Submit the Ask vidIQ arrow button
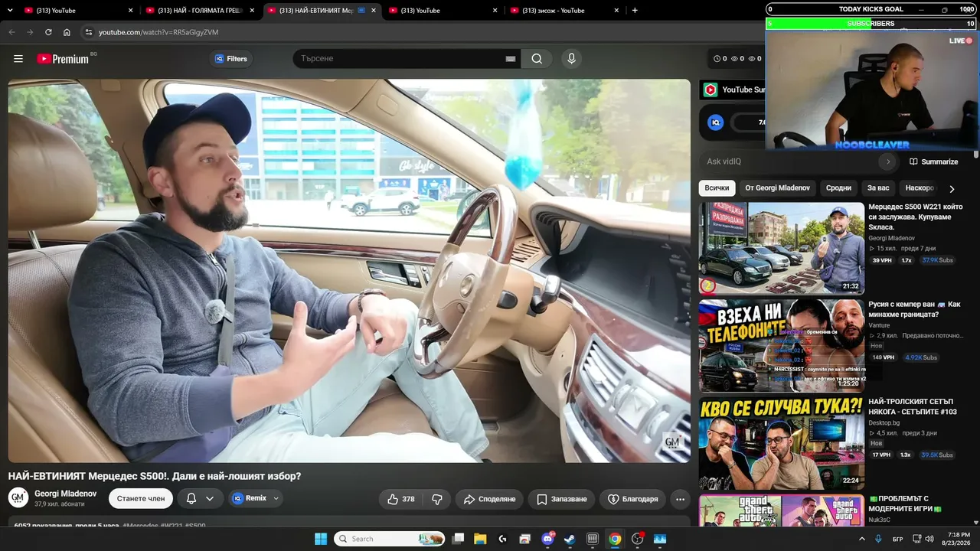Screen dimensions: 980x551 pyautogui.click(x=888, y=161)
